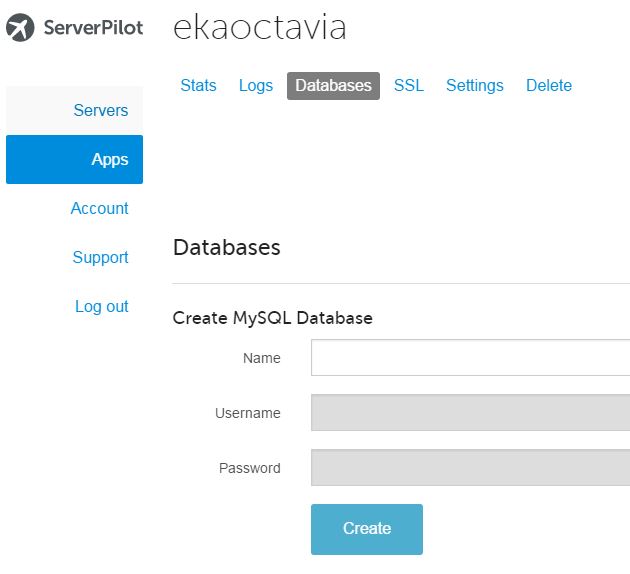Focus the database Name input field
The width and height of the screenshot is (630, 574).
(470, 357)
